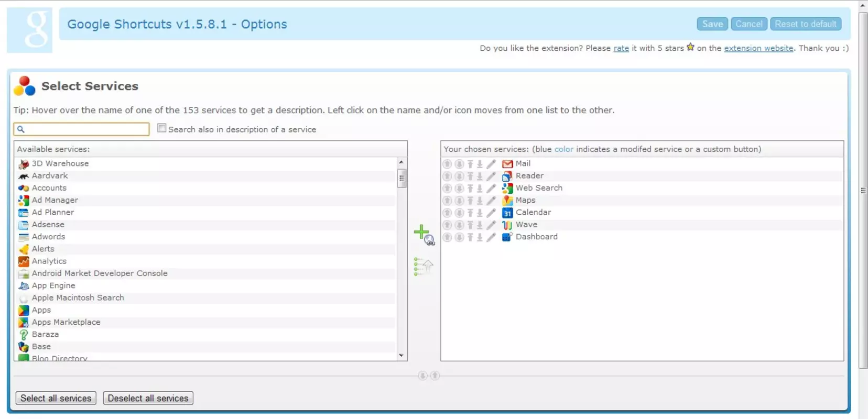The height and width of the screenshot is (419, 868).
Task: Move Dashboard to top of list
Action: (x=470, y=237)
